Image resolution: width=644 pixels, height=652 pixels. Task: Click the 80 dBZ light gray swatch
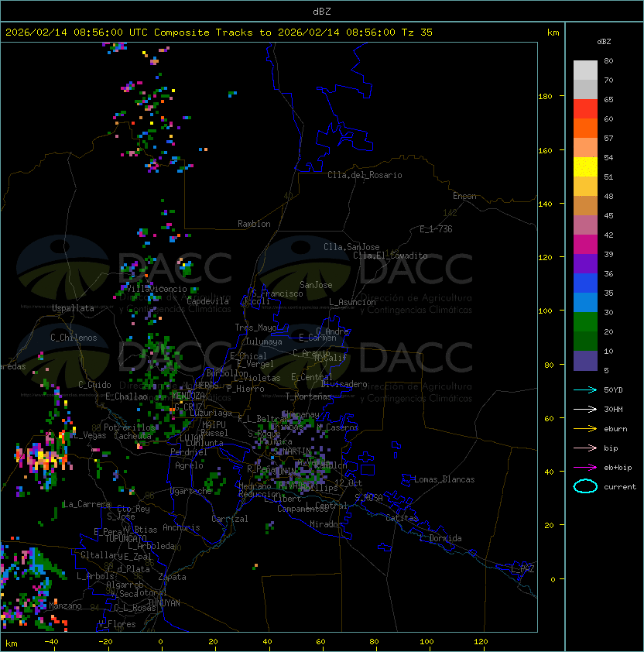click(585, 70)
